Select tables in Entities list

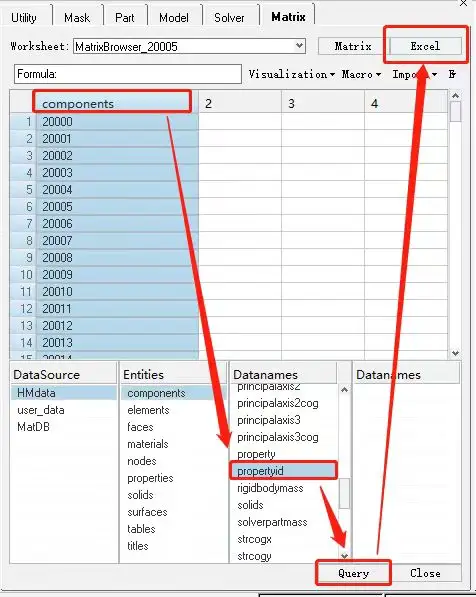173,529
